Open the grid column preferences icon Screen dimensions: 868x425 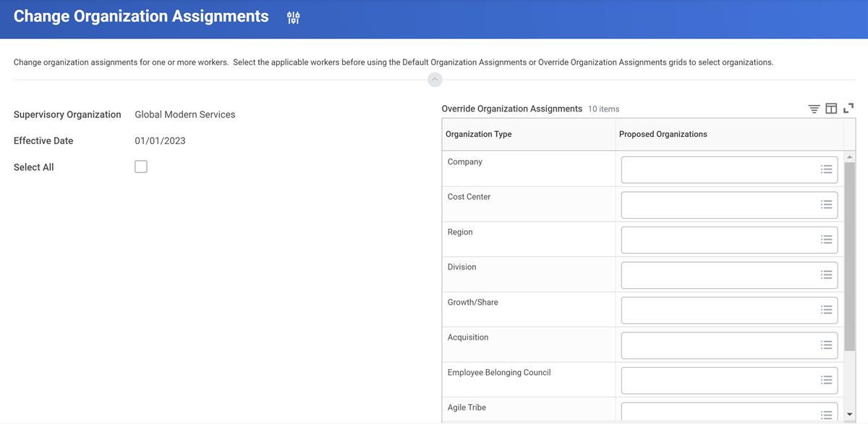point(831,109)
